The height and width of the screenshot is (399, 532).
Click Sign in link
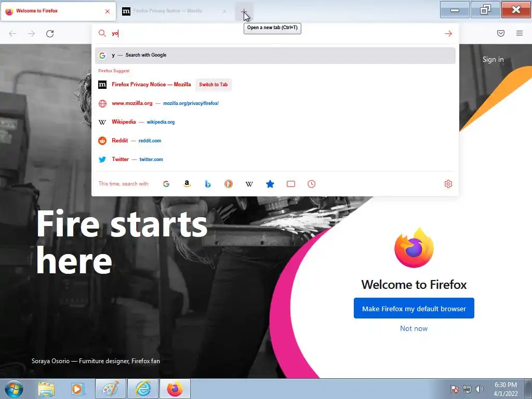pyautogui.click(x=493, y=59)
